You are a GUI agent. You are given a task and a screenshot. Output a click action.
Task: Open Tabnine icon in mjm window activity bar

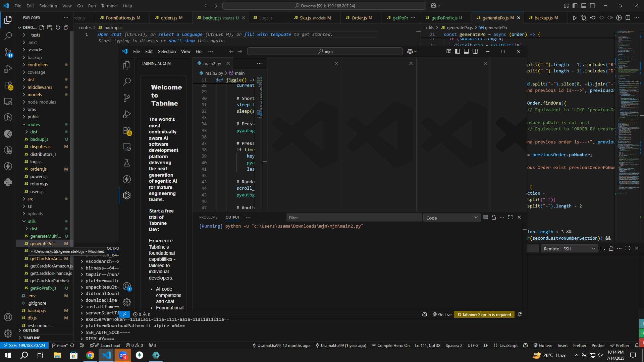(x=127, y=195)
